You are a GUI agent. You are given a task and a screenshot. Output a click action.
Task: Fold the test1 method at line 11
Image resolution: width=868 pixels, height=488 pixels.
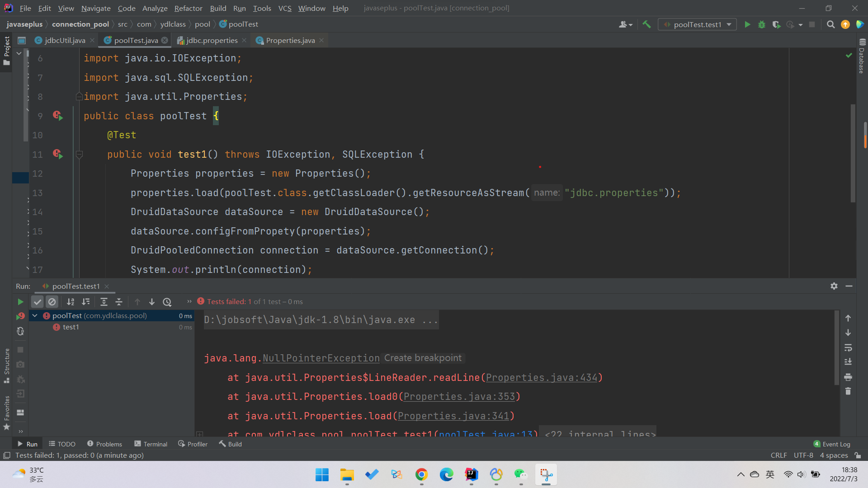tap(79, 155)
